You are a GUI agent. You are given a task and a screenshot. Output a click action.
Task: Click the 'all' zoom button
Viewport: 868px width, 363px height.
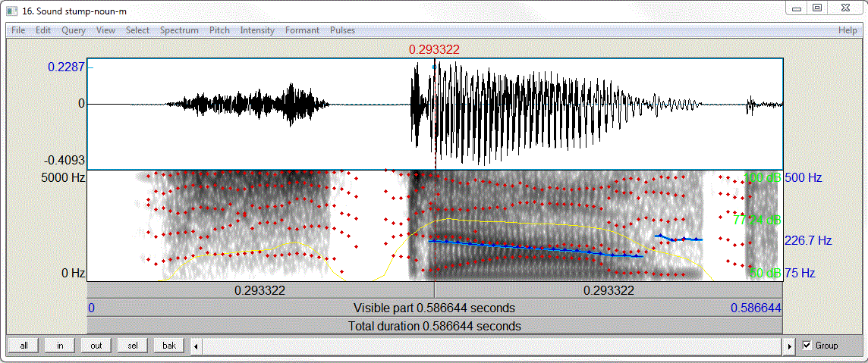point(24,346)
